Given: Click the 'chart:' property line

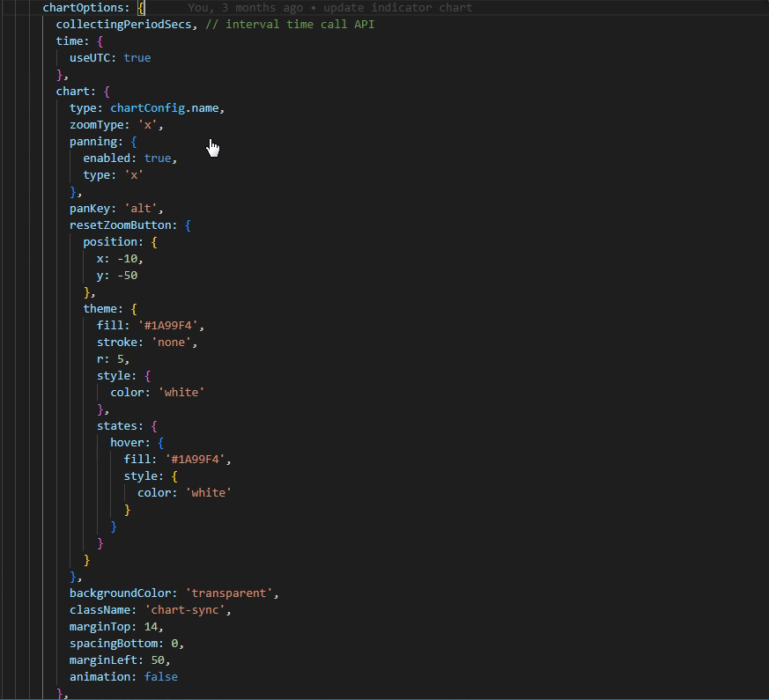Looking at the screenshot, I should click(x=83, y=92).
